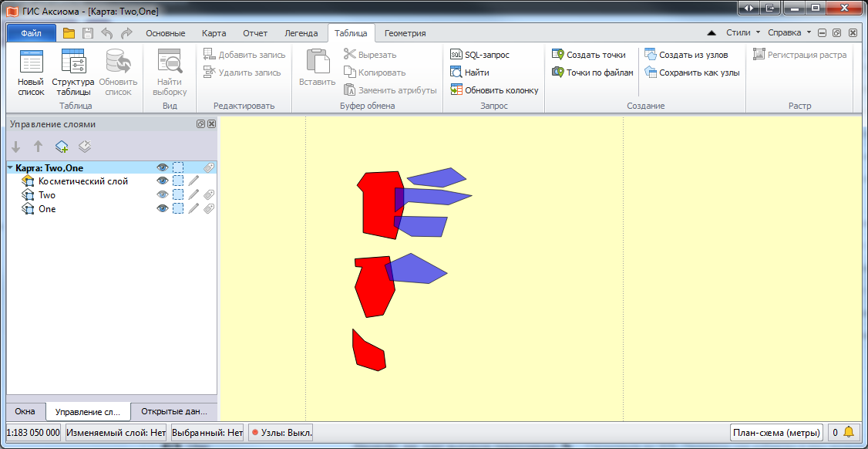This screenshot has width=868, height=449.
Task: Toggle selectable box for Косметический слой
Action: coord(178,181)
